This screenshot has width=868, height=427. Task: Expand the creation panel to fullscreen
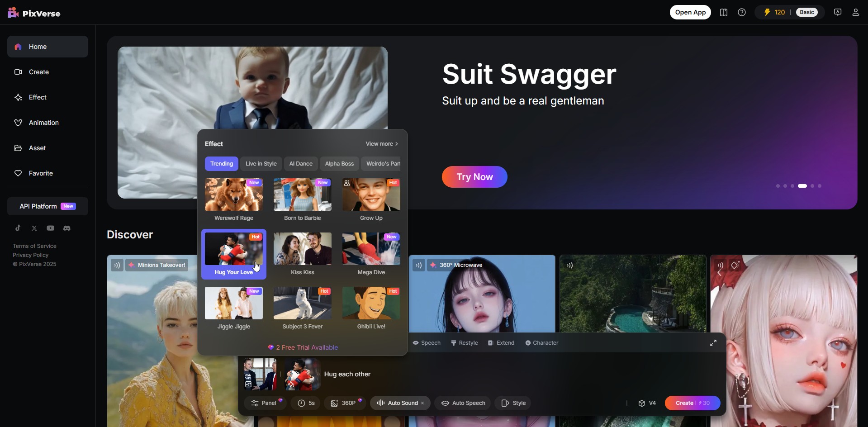(x=713, y=343)
